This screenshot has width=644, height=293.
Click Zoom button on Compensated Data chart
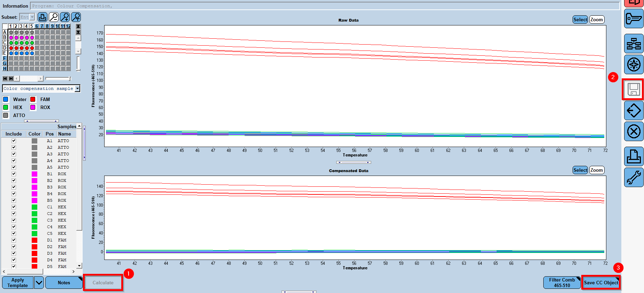click(597, 170)
